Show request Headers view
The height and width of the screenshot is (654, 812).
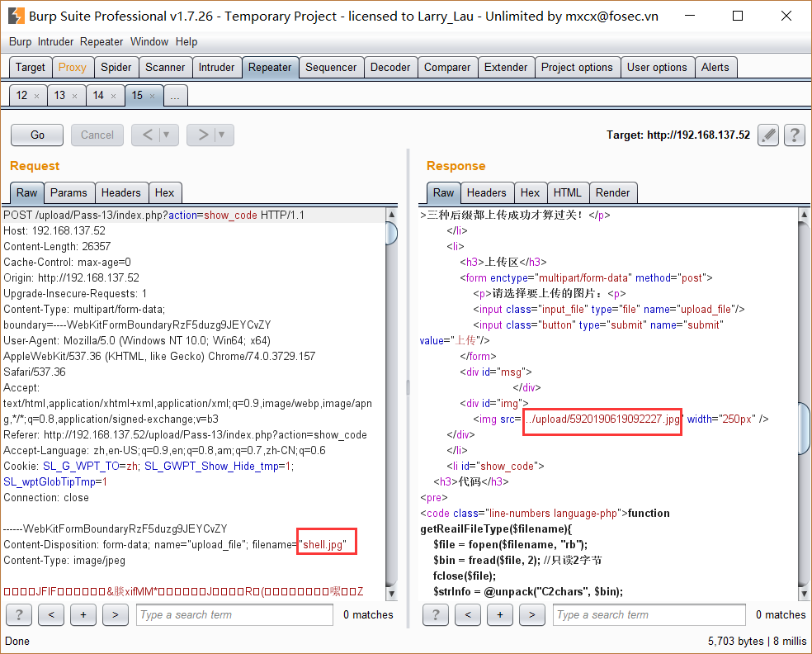coord(121,192)
